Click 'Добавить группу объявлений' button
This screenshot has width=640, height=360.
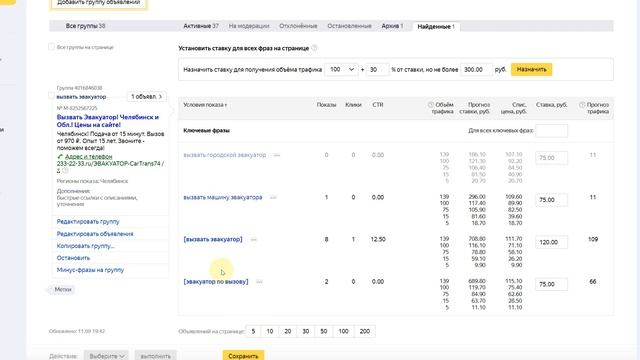(98, 3)
